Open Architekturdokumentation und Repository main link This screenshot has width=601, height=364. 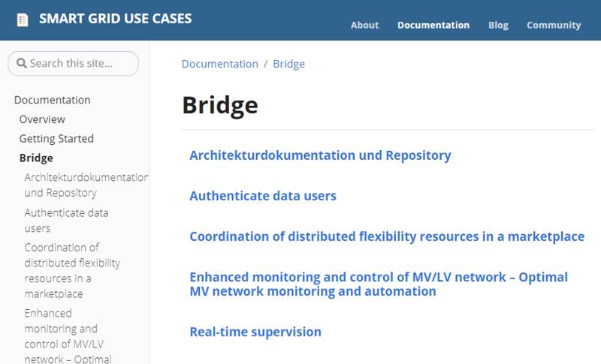coord(320,155)
